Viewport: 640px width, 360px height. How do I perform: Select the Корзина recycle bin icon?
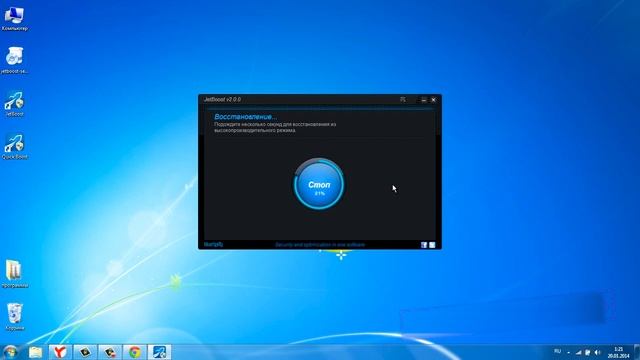[x=14, y=317]
